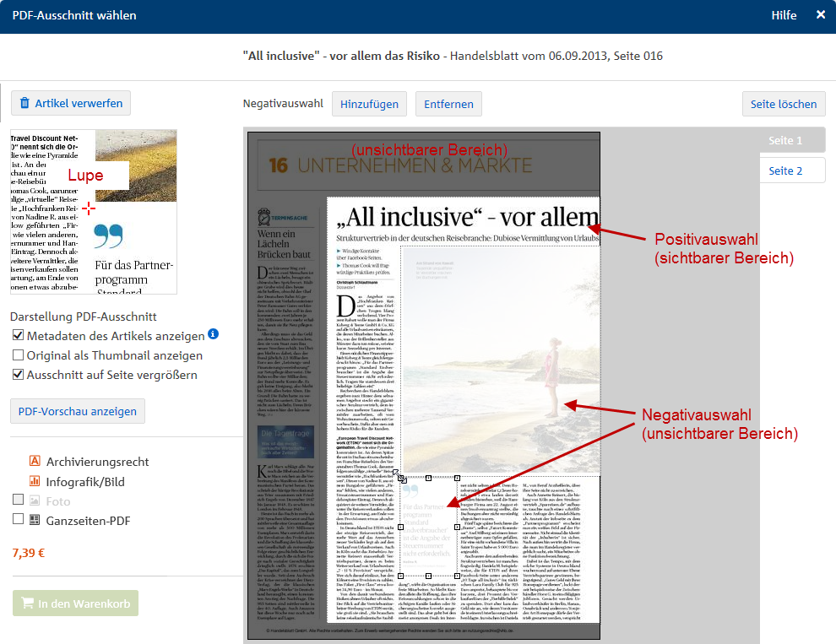Viewport: 836px width, 644px height.
Task: Click the info icon beside Metadaten option
Action: [214, 333]
